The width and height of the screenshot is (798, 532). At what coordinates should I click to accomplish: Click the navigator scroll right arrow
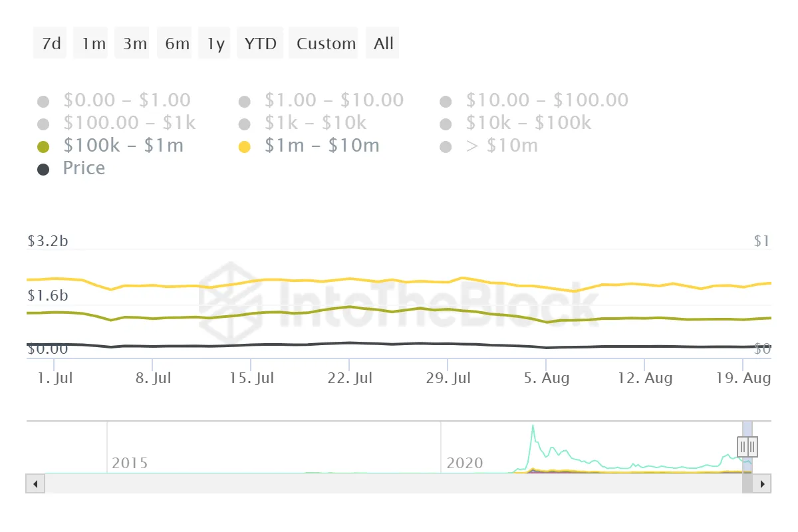(x=762, y=483)
